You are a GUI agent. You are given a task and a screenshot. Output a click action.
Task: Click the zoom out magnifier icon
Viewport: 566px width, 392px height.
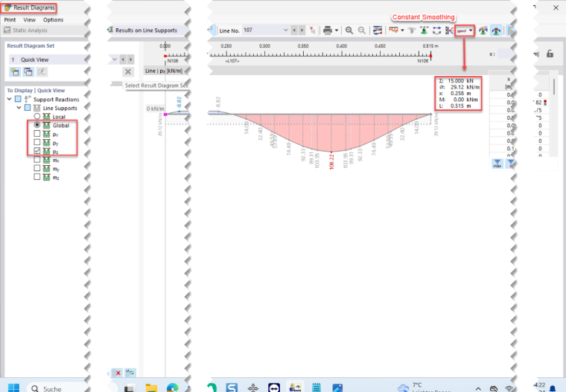pyautogui.click(x=361, y=30)
